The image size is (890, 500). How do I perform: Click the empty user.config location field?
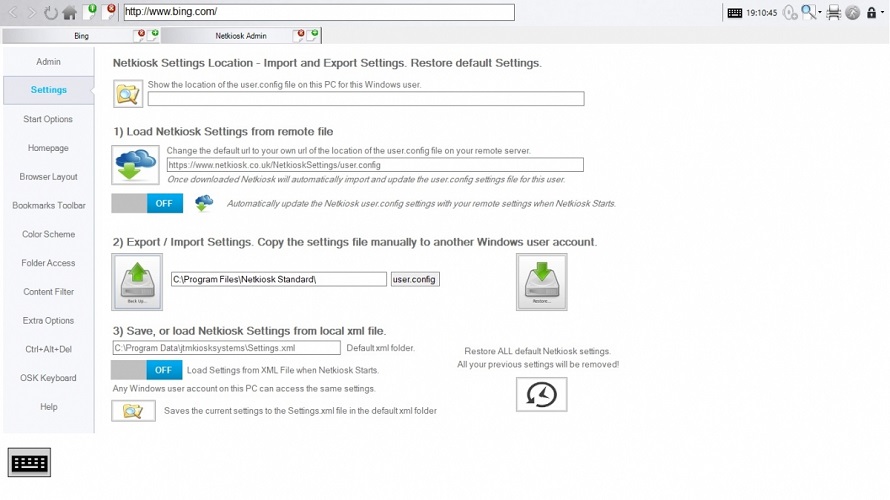coord(366,99)
